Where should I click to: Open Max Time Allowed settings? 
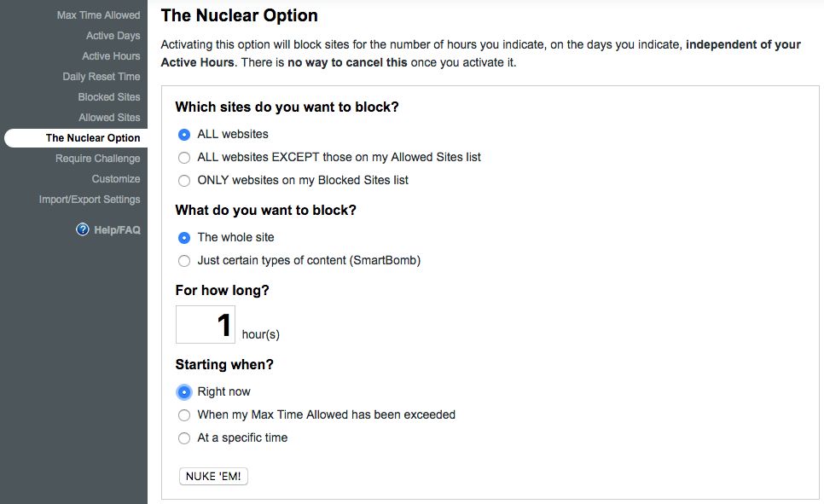(x=98, y=15)
